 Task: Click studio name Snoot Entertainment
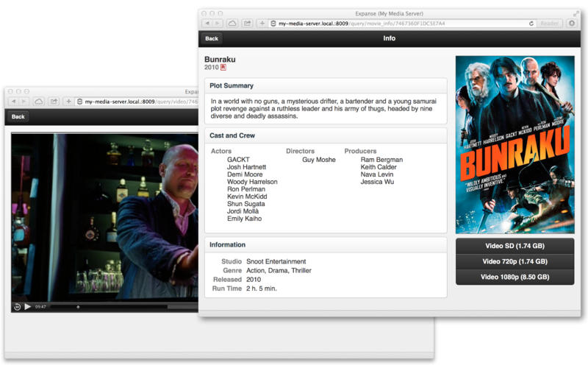(276, 261)
